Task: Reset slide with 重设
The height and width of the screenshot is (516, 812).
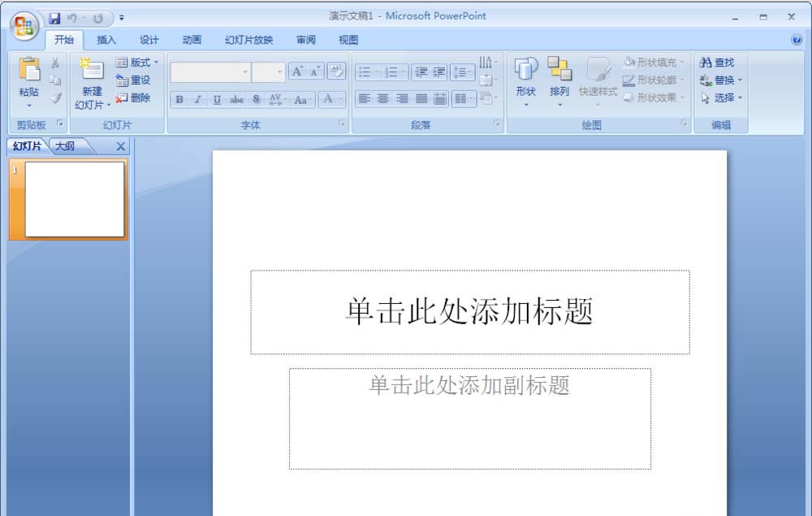Action: tap(133, 80)
